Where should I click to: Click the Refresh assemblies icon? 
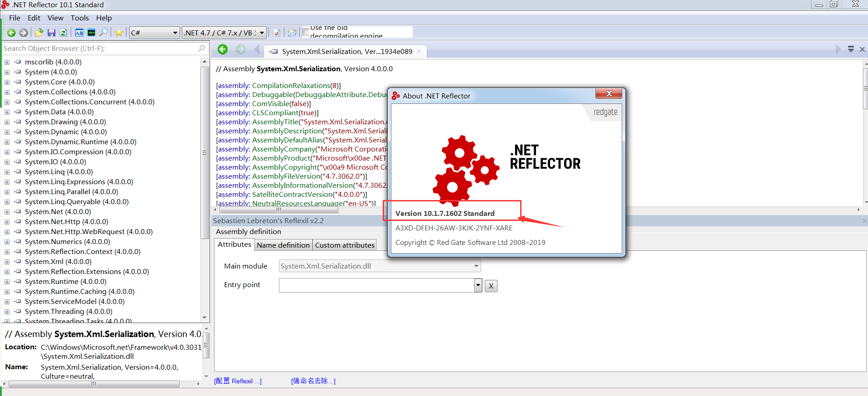click(63, 33)
